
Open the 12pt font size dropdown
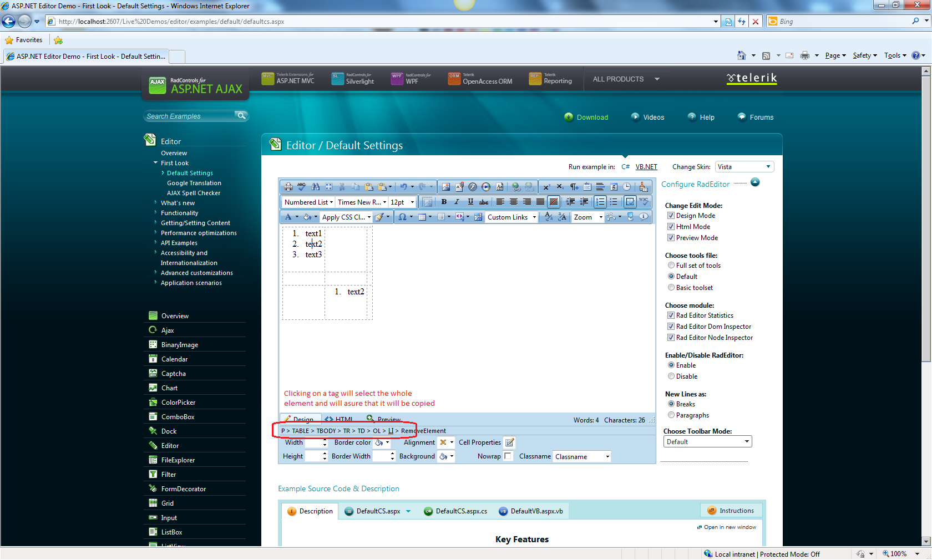click(x=402, y=202)
